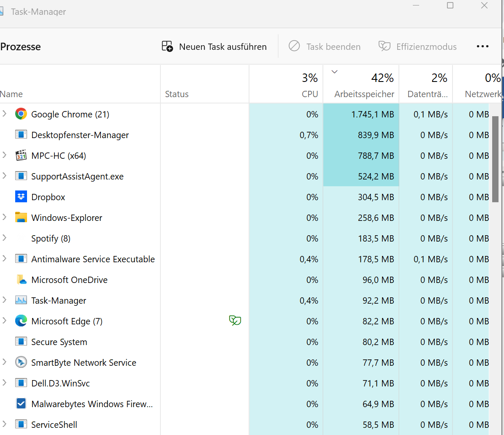Image resolution: width=504 pixels, height=435 pixels.
Task: Expand the Windows-Explorer process group
Action: point(5,217)
